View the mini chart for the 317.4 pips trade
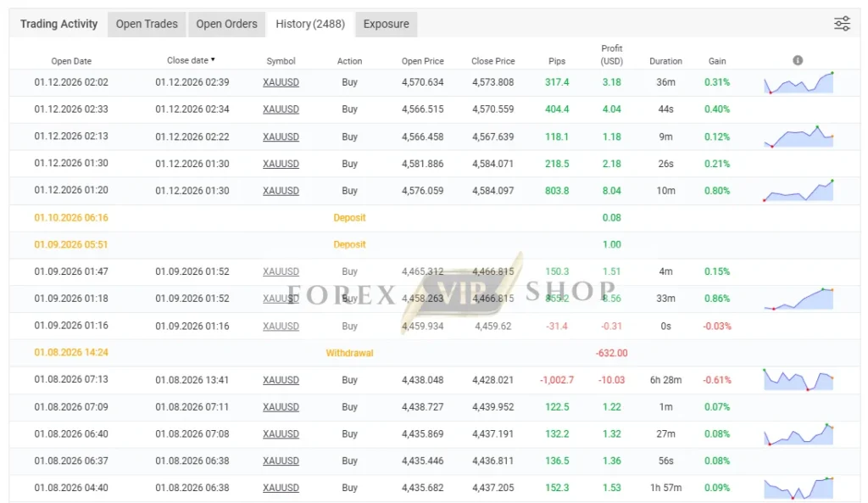868x503 pixels. point(798,82)
